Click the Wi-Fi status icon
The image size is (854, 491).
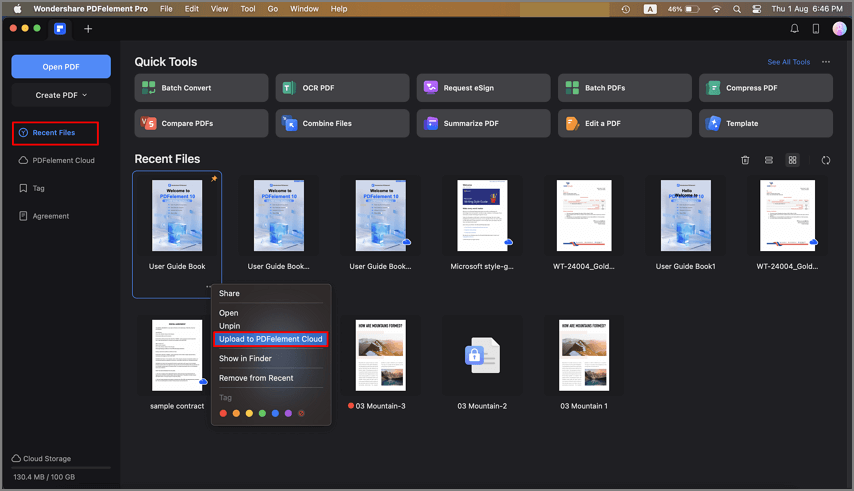(716, 9)
